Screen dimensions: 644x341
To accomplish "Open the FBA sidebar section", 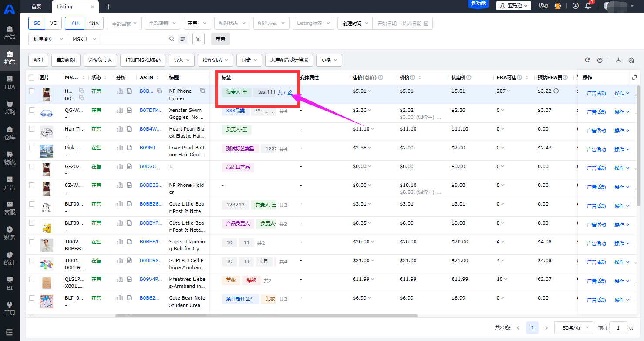I will pyautogui.click(x=10, y=82).
